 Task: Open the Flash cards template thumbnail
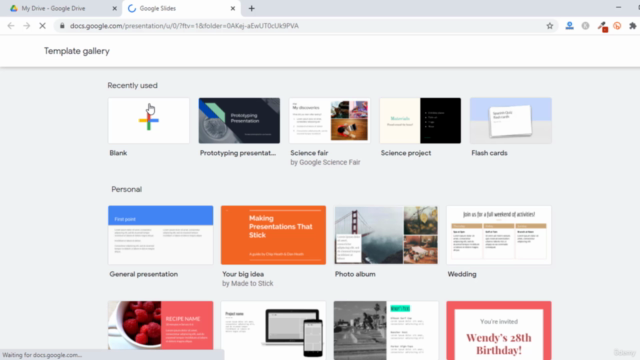coord(511,120)
